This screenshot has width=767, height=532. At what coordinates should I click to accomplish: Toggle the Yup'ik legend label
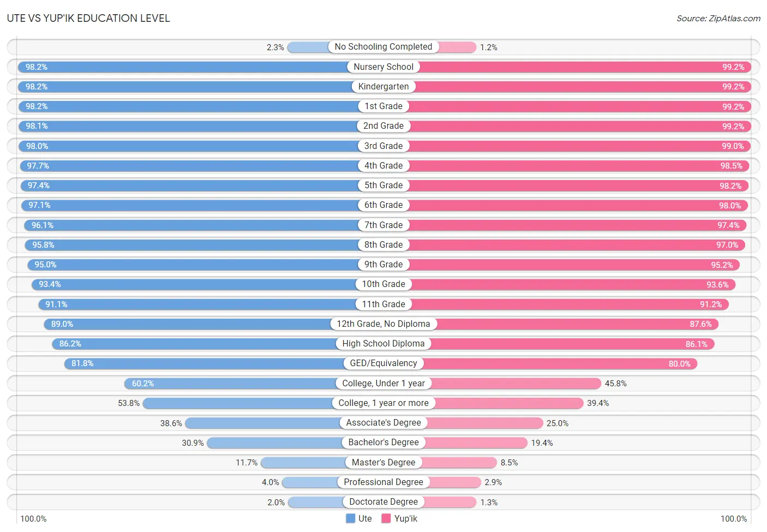click(x=406, y=518)
